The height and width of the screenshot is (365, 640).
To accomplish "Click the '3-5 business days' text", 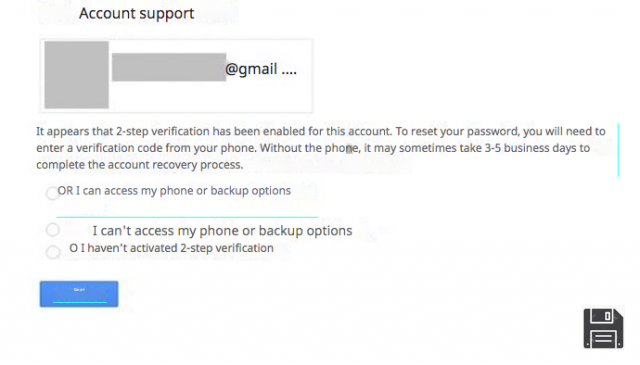I will 537,148.
